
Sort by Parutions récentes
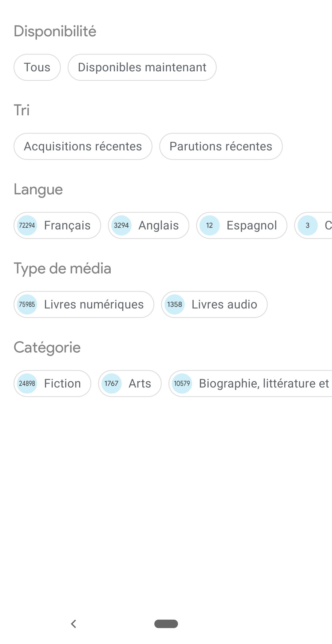pyautogui.click(x=221, y=146)
